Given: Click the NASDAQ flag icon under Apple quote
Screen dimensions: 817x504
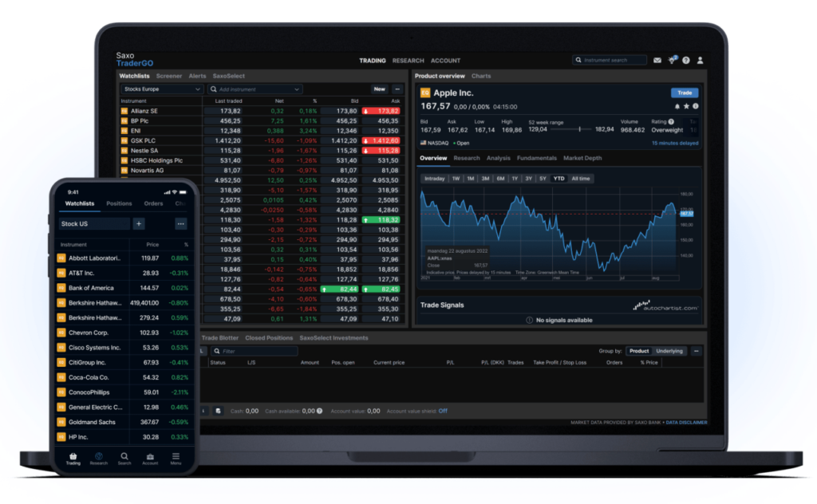Looking at the screenshot, I should pos(423,143).
